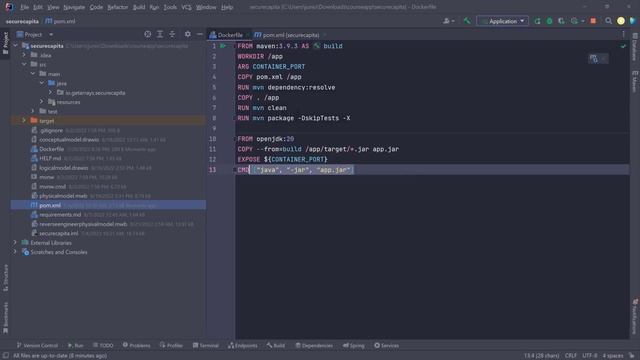Open the Run tool window
The width and height of the screenshot is (640, 360).
(x=76, y=345)
